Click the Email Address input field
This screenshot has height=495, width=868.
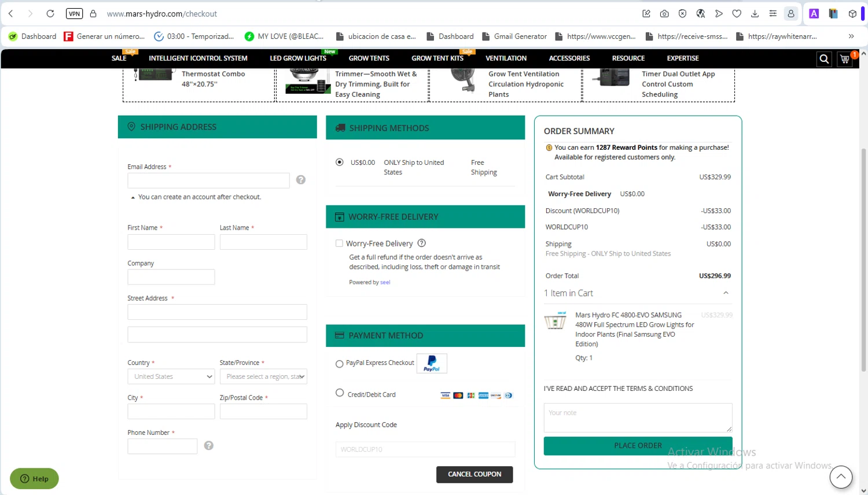click(x=208, y=180)
